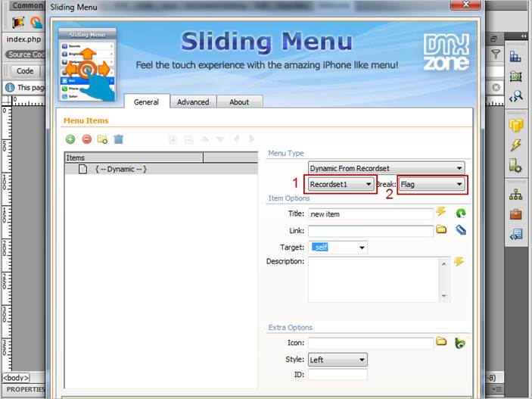Open the Break Flag dropdown

[x=431, y=185]
